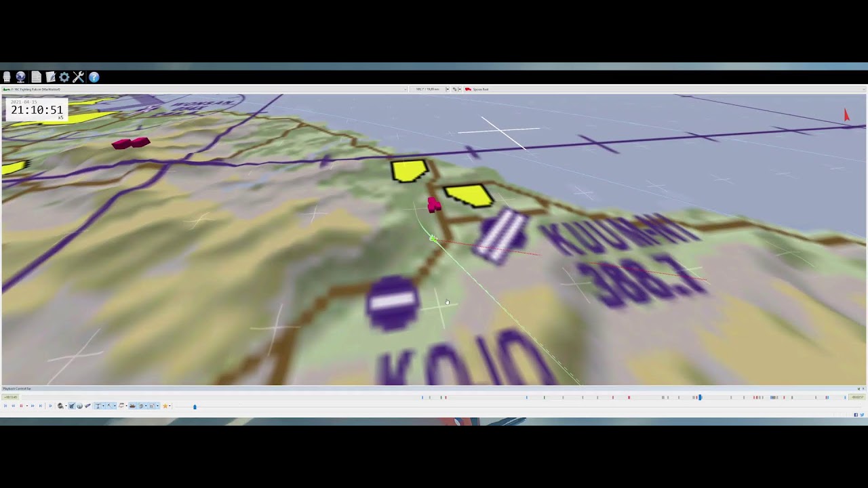The height and width of the screenshot is (488, 868).
Task: Click the red north compass arrow
Action: [x=846, y=115]
